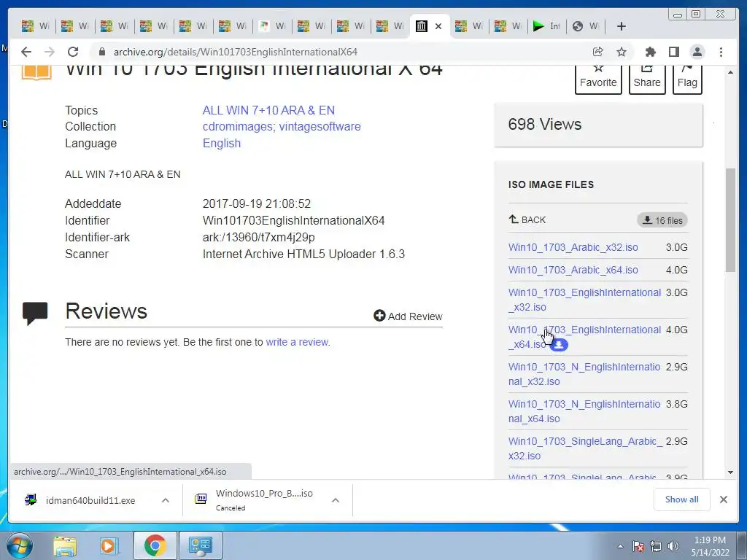Download Win10_1703_N_EnglishInternational_x32.iso
The image size is (747, 560).
click(x=584, y=374)
